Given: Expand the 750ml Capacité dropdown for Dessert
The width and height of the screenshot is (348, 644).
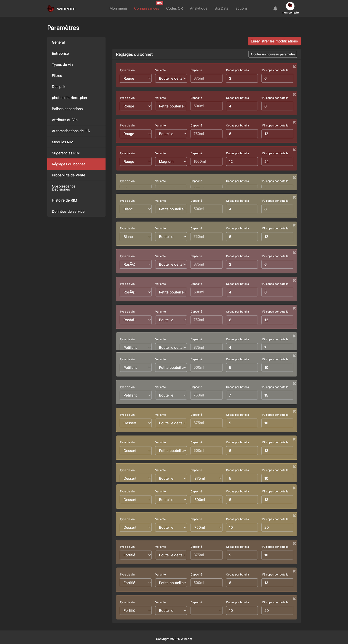Looking at the screenshot, I should coord(206,527).
